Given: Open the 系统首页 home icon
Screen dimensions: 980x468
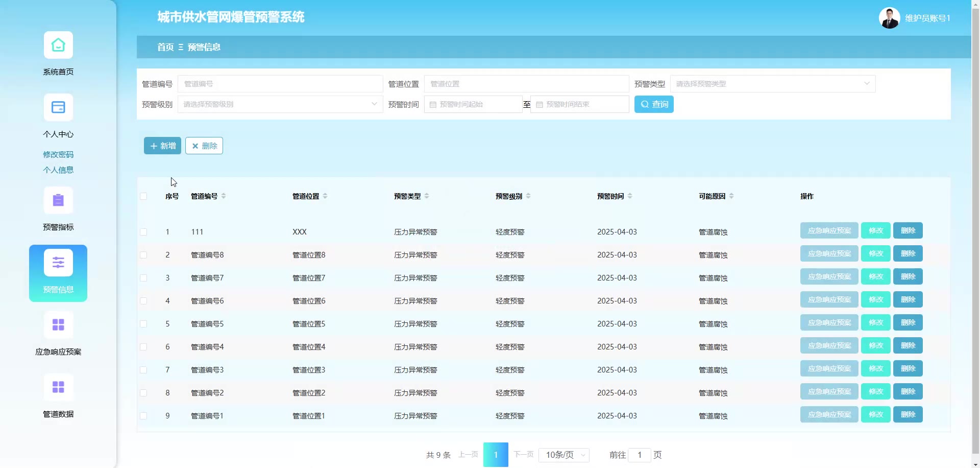Looking at the screenshot, I should tap(58, 45).
